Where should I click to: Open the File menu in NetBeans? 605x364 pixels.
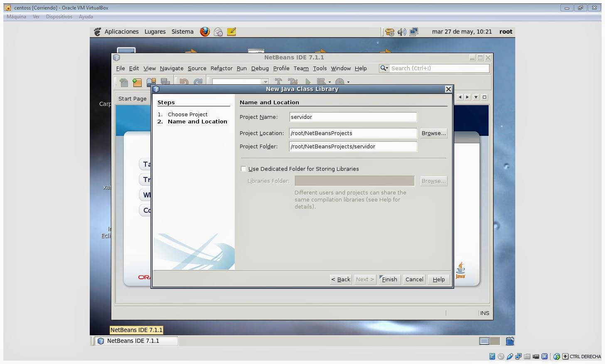(x=121, y=68)
